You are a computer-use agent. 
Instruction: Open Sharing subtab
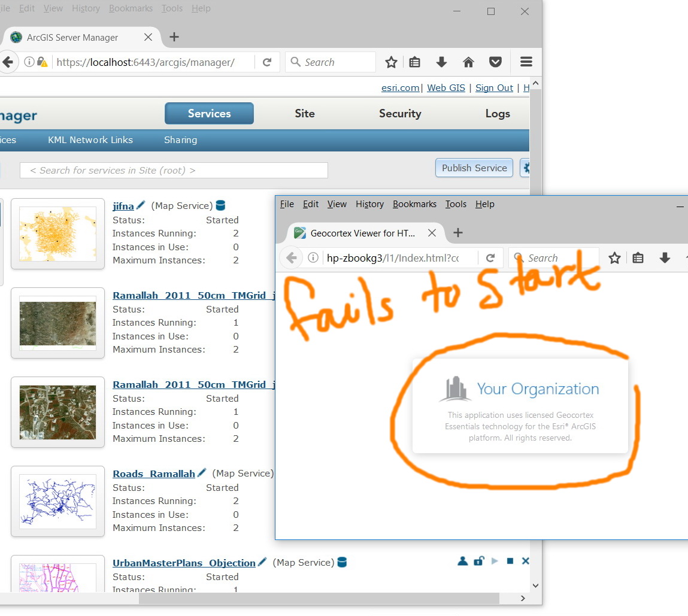coord(180,140)
